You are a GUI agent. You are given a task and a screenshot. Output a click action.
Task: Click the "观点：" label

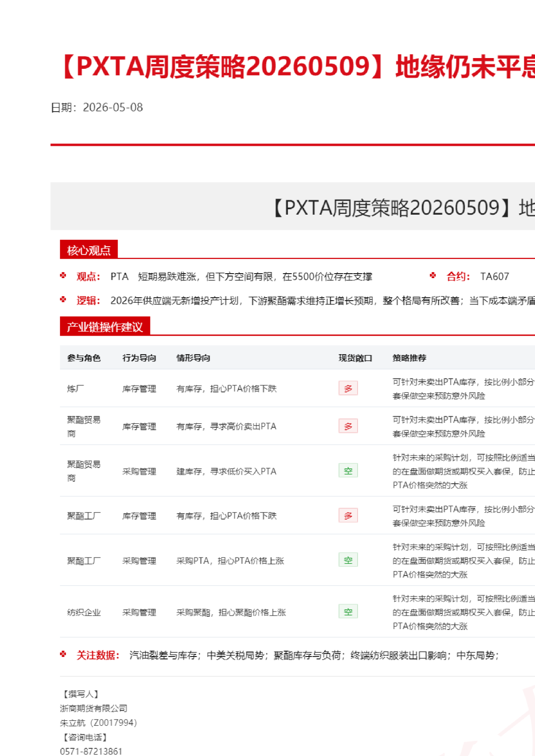point(89,277)
